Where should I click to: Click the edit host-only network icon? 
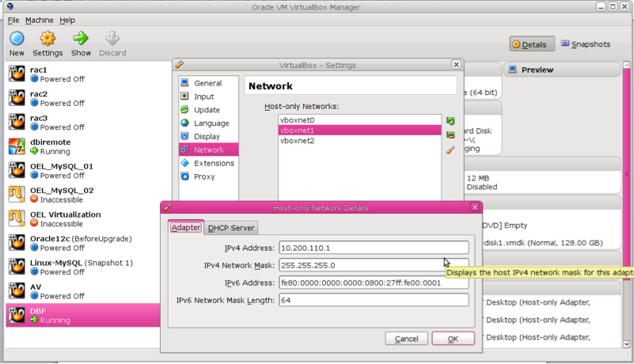click(x=450, y=150)
